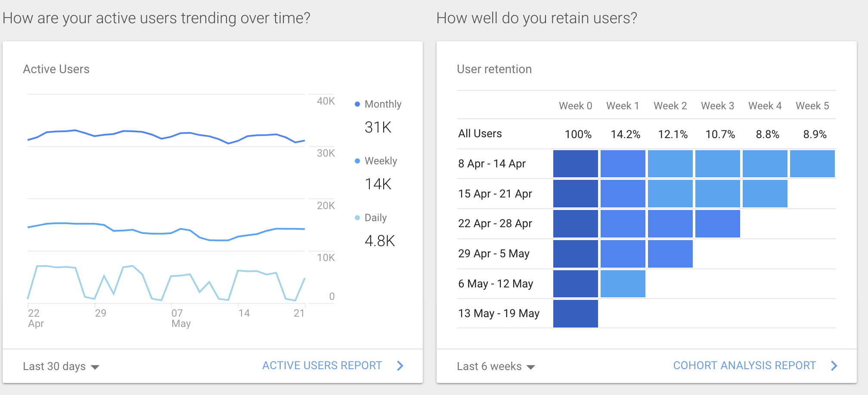The height and width of the screenshot is (395, 868).
Task: Click the 31K monthly users value
Action: (378, 127)
